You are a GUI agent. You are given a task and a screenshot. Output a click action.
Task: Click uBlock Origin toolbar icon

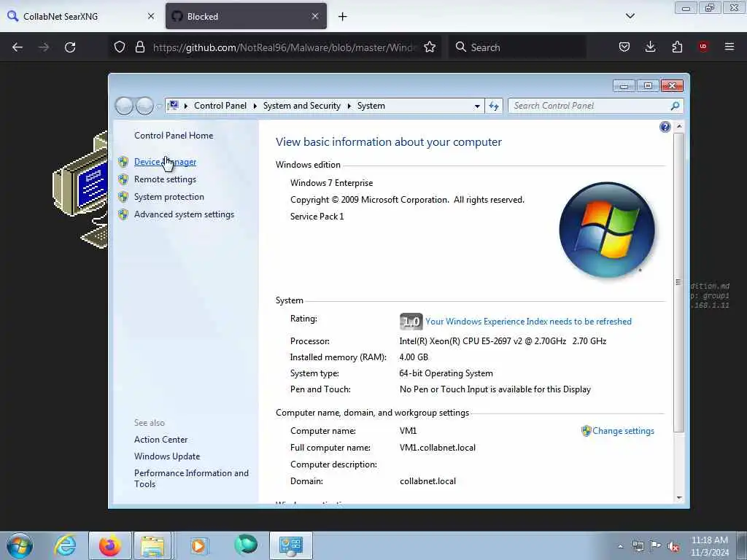(x=703, y=47)
